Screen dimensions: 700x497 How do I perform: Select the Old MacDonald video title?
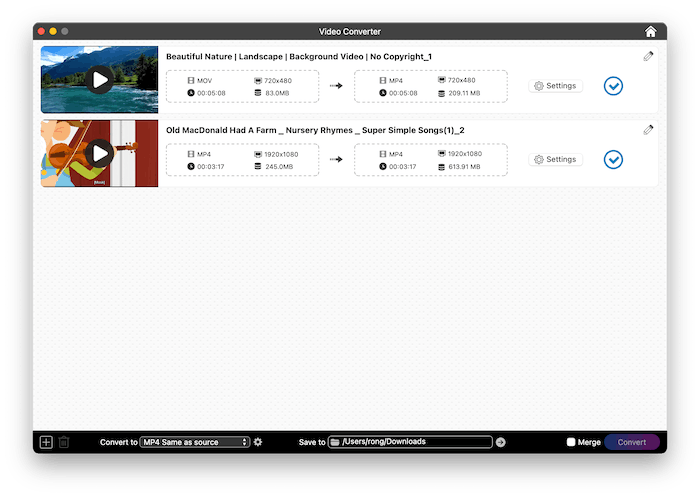tap(315, 130)
